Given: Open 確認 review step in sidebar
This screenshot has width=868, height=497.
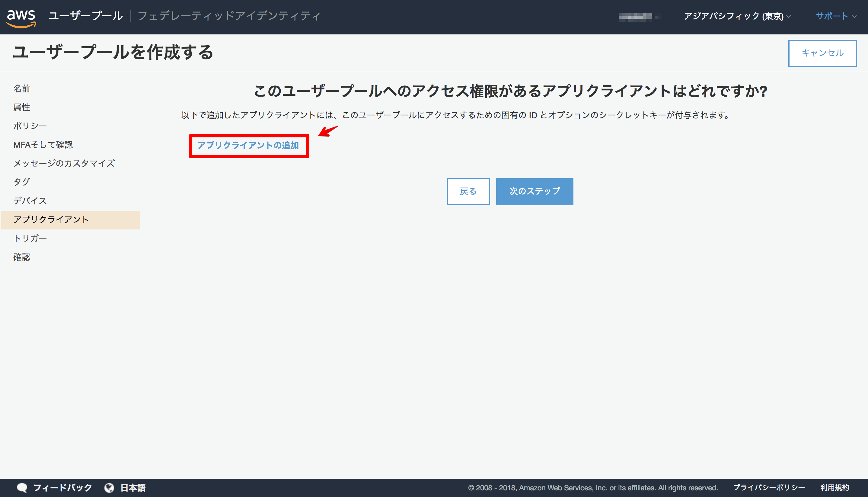Looking at the screenshot, I should pos(22,257).
